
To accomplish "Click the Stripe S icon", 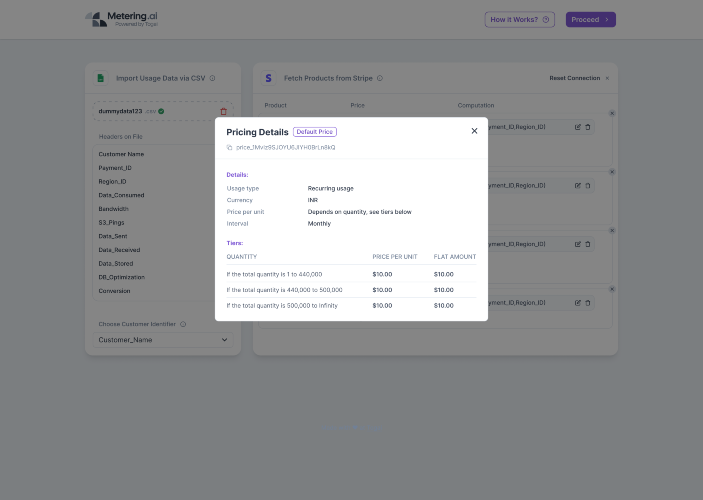I will coord(268,78).
